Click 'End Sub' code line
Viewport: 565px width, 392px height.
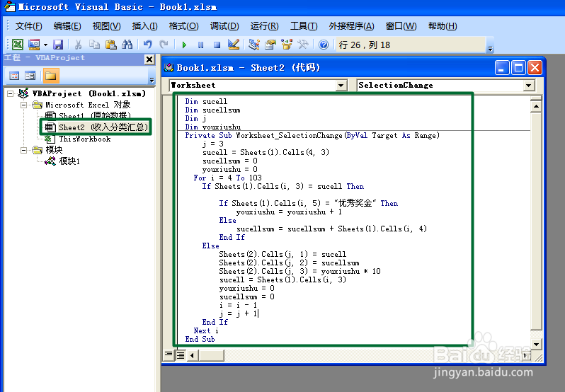200,339
